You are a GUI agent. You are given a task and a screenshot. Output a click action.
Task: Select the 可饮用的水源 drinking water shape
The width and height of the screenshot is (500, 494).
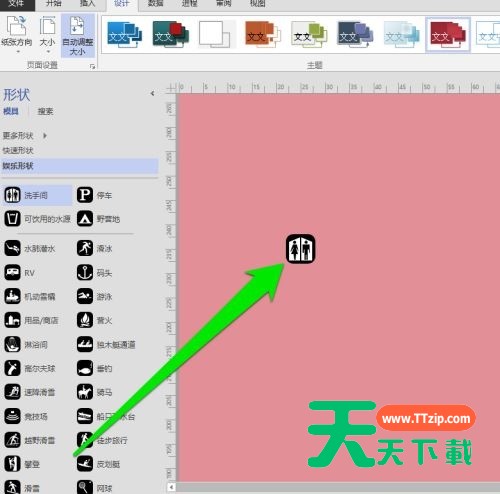pyautogui.click(x=37, y=219)
